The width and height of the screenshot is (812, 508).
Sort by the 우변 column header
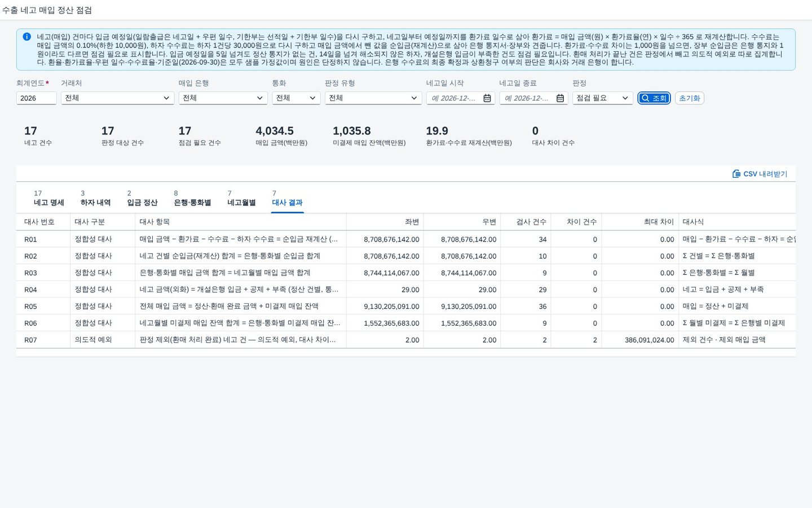tap(462, 222)
